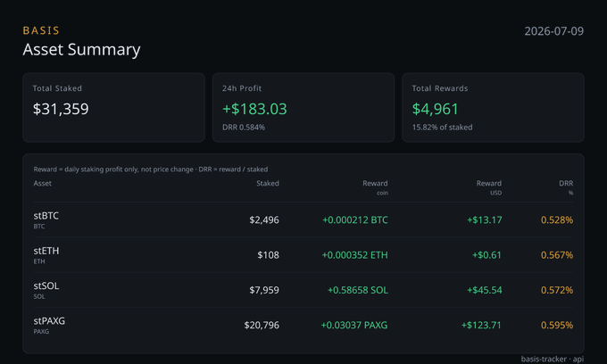Click the +0.58658 SOL reward

[x=358, y=291]
